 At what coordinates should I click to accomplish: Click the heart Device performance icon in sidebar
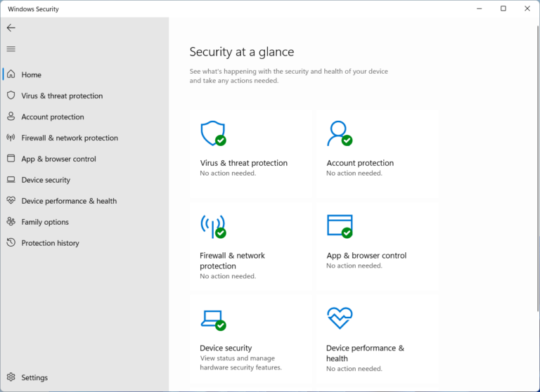coord(11,200)
